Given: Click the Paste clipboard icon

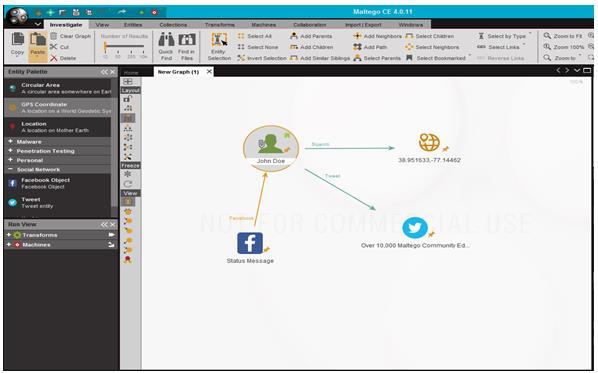Looking at the screenshot, I should pyautogui.click(x=38, y=40).
